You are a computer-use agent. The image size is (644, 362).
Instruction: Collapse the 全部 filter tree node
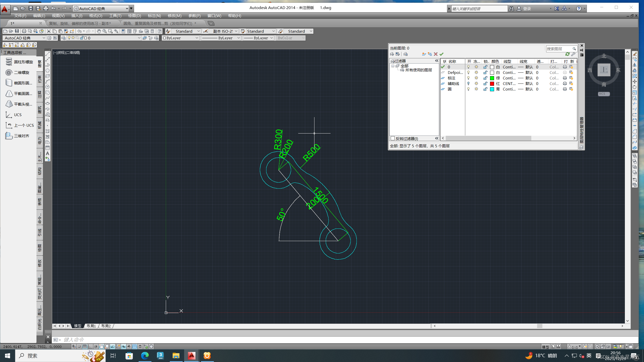tap(393, 66)
